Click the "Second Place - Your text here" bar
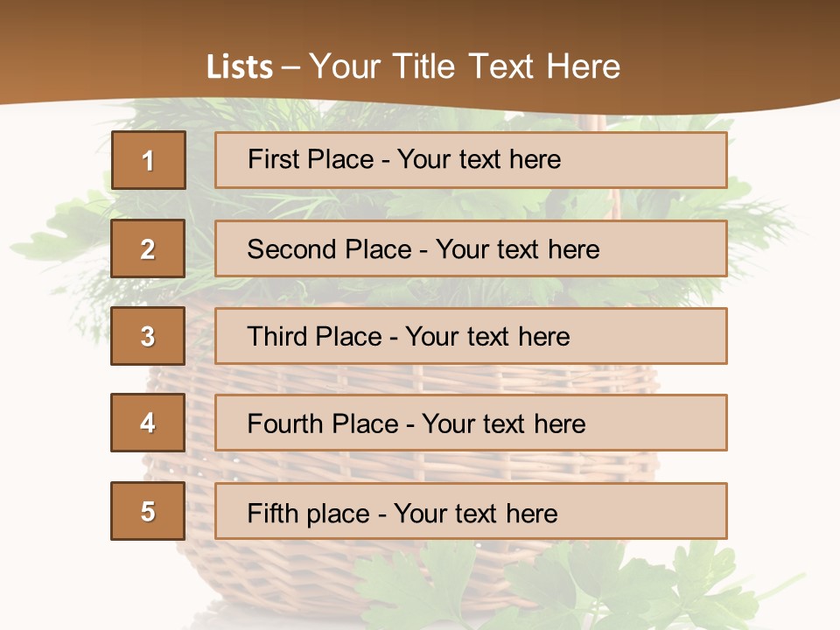 [471, 248]
